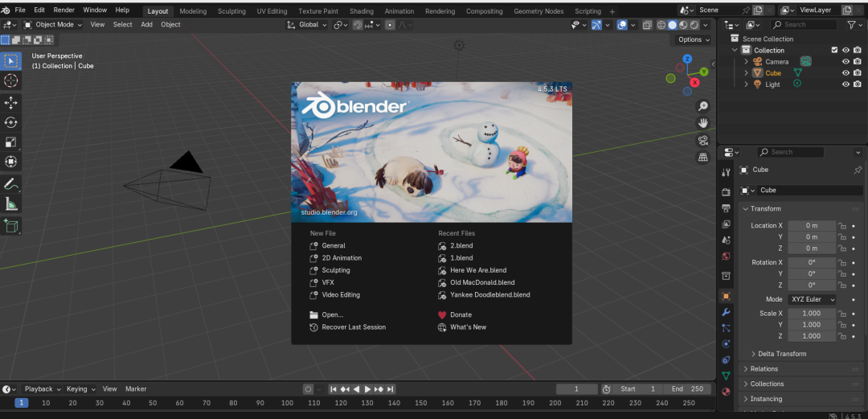Activate the Scale tool
This screenshot has height=419, width=868.
(10, 142)
